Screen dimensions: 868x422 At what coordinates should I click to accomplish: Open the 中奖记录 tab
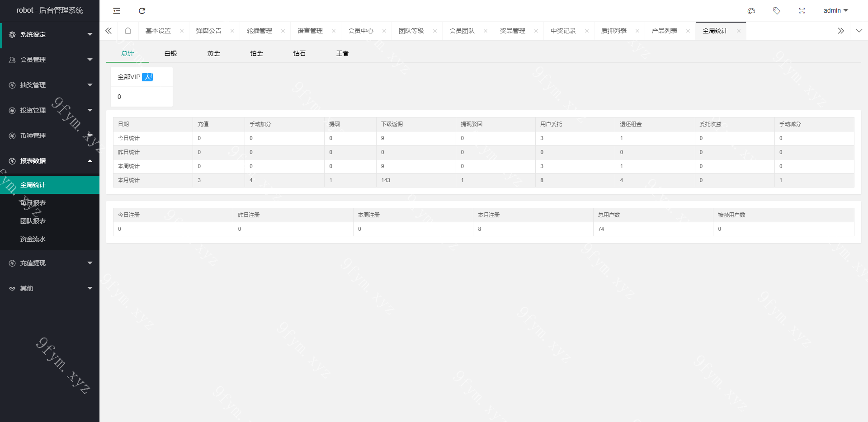pyautogui.click(x=563, y=31)
